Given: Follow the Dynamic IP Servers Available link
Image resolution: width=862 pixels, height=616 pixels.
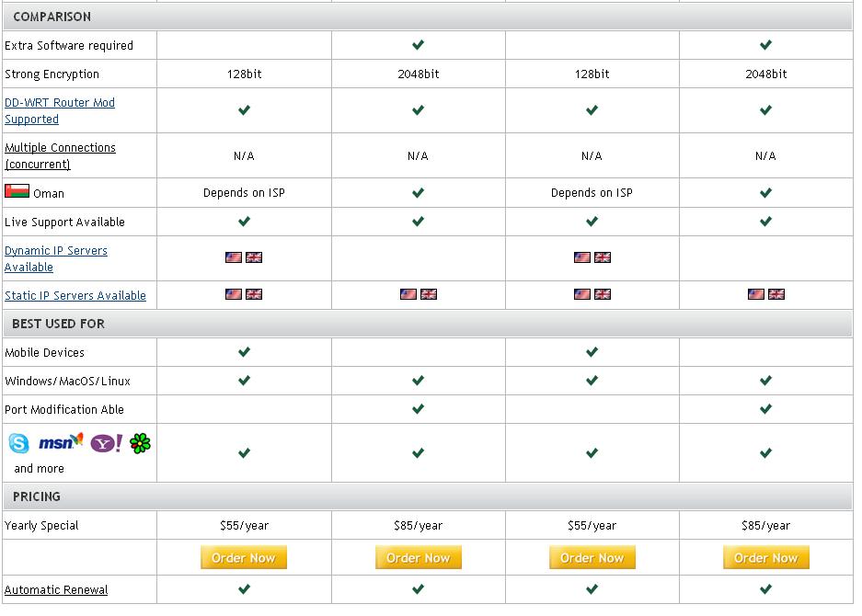Looking at the screenshot, I should 55,258.
